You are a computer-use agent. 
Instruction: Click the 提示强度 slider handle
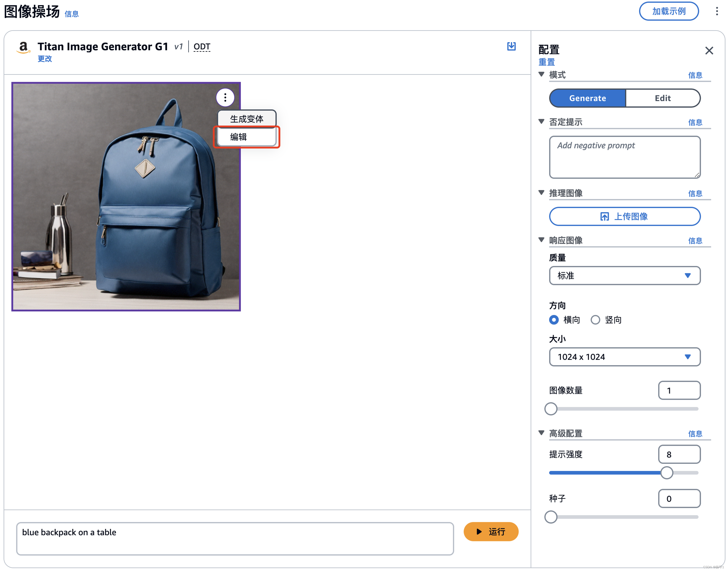click(x=666, y=473)
